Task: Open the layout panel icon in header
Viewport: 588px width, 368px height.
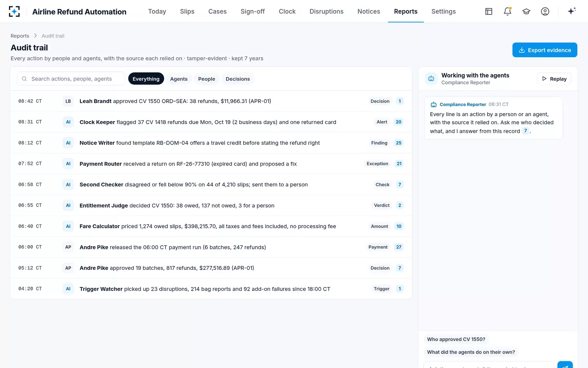Action: click(489, 11)
